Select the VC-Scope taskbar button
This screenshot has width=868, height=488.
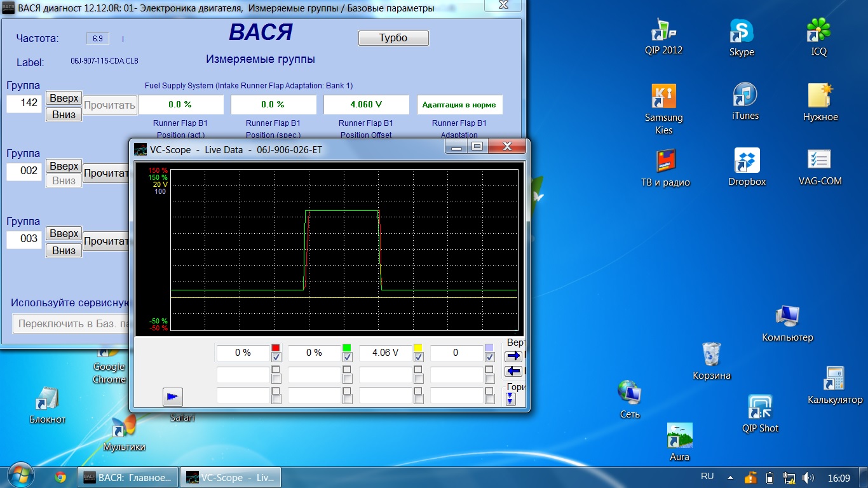[230, 477]
